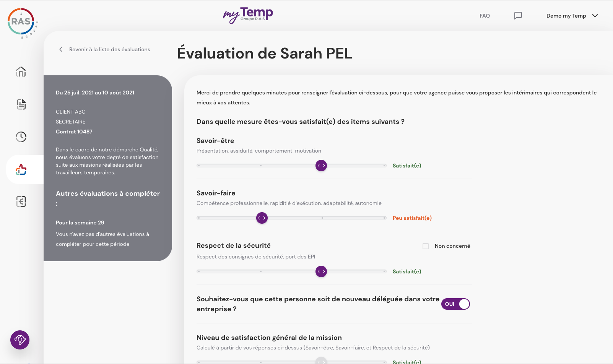Open the chat messages icon
The image size is (613, 364).
[x=518, y=16]
